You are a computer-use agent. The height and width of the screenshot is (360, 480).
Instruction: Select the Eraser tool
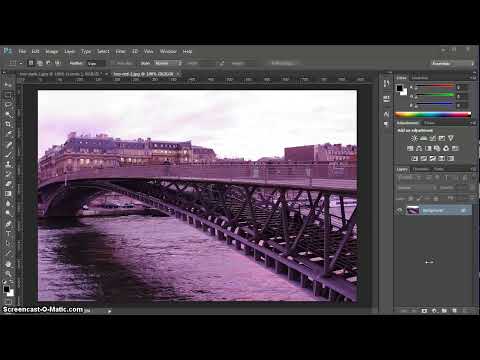click(8, 184)
